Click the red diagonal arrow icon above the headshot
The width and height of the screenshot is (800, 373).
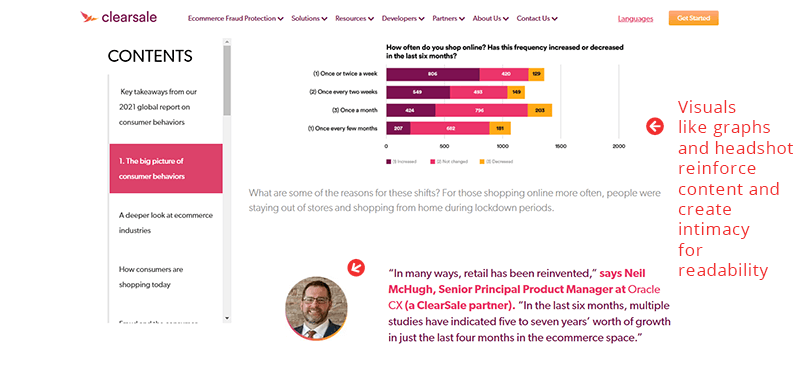click(x=356, y=267)
